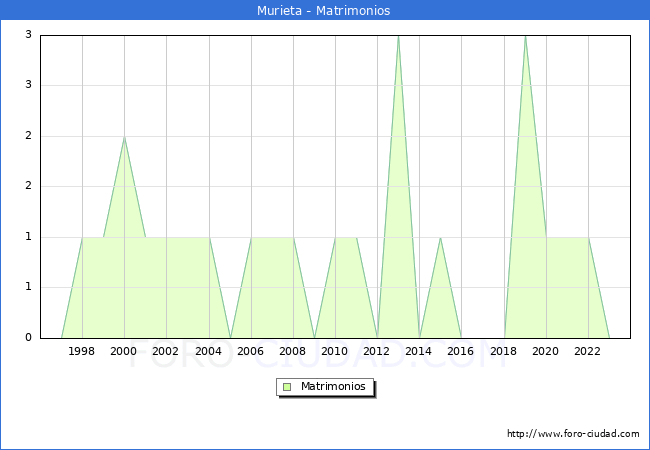Click the chart title Murieta - Matrimonios

click(x=325, y=11)
